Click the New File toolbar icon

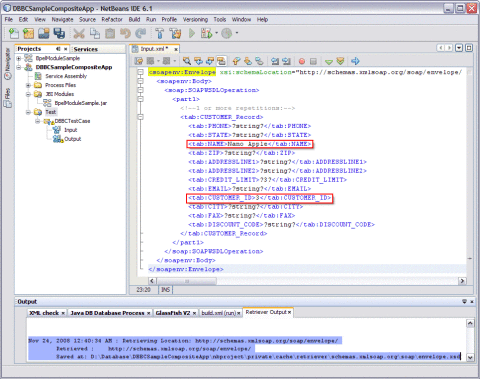click(14, 33)
